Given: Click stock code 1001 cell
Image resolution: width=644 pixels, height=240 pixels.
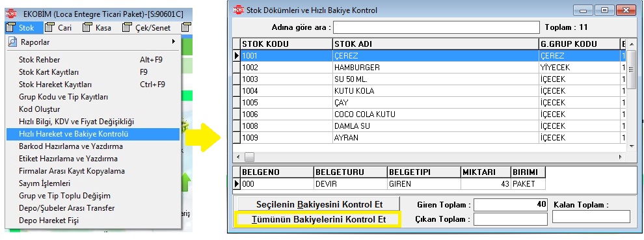Looking at the screenshot, I should [x=286, y=56].
